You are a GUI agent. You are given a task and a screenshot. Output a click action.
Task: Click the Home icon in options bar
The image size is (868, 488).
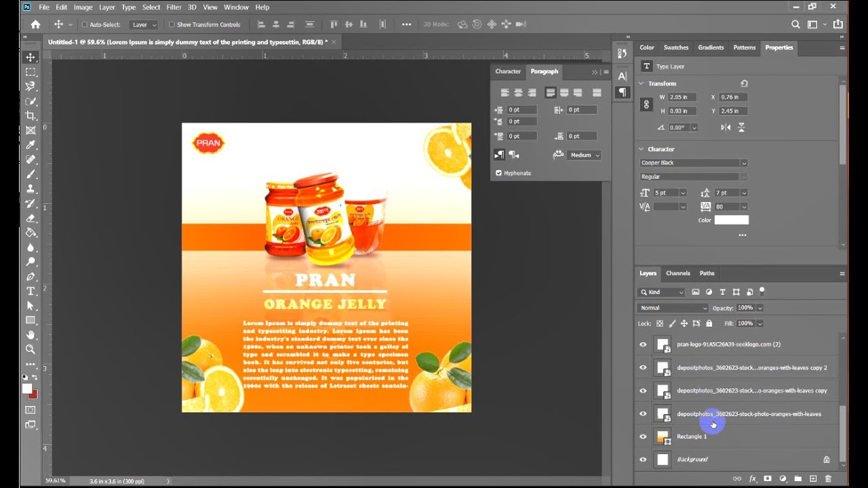click(x=35, y=24)
